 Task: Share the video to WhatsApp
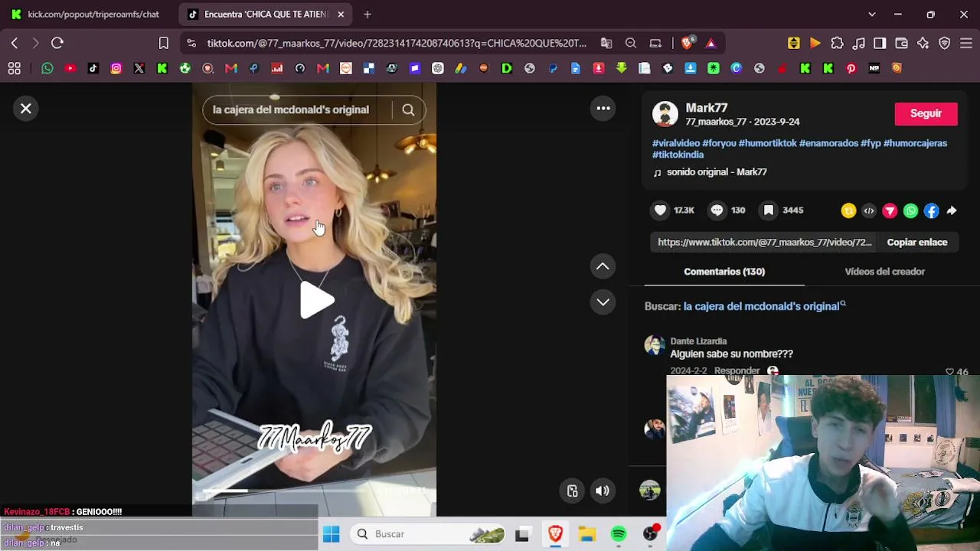click(910, 210)
